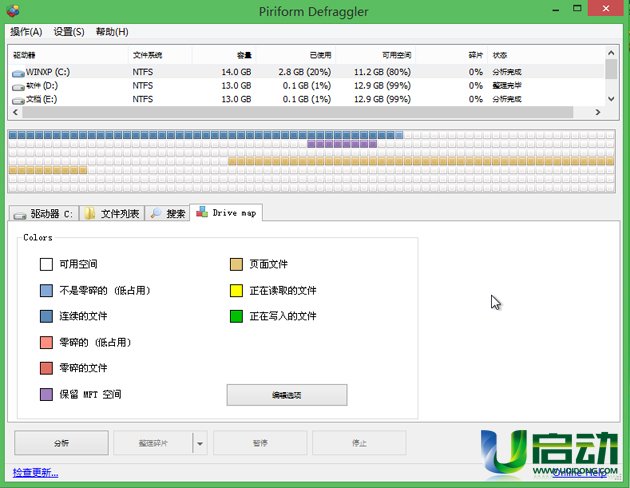Image resolution: width=630 pixels, height=488 pixels.
Task: Close the Piriform Defraggler window
Action: pos(606,8)
